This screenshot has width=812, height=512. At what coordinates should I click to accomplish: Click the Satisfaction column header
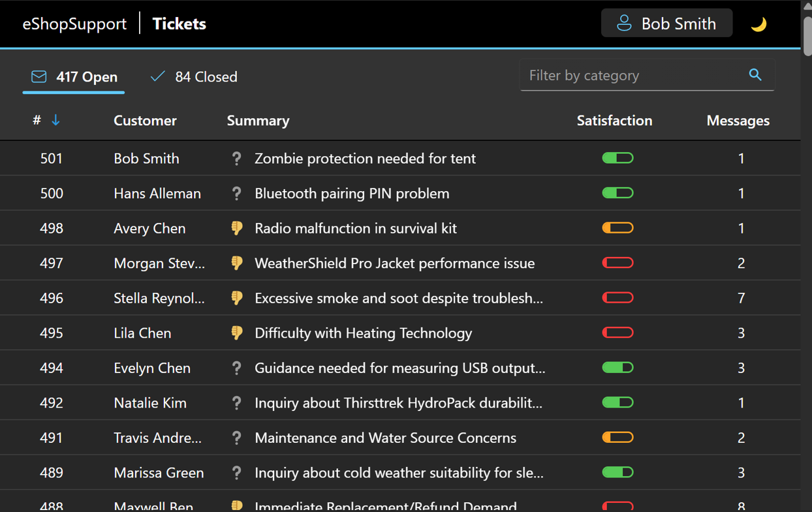[614, 121]
